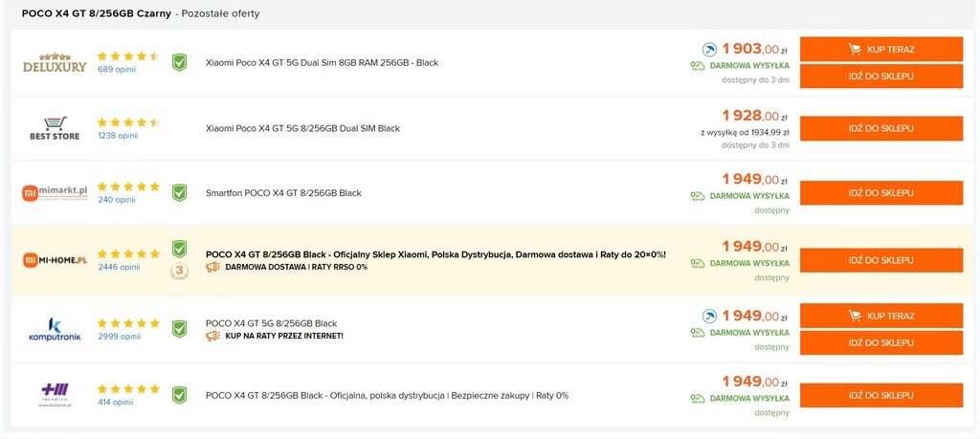Go to MI-HOME.PL shop via IDŹ DO SKLEPU

881,260
